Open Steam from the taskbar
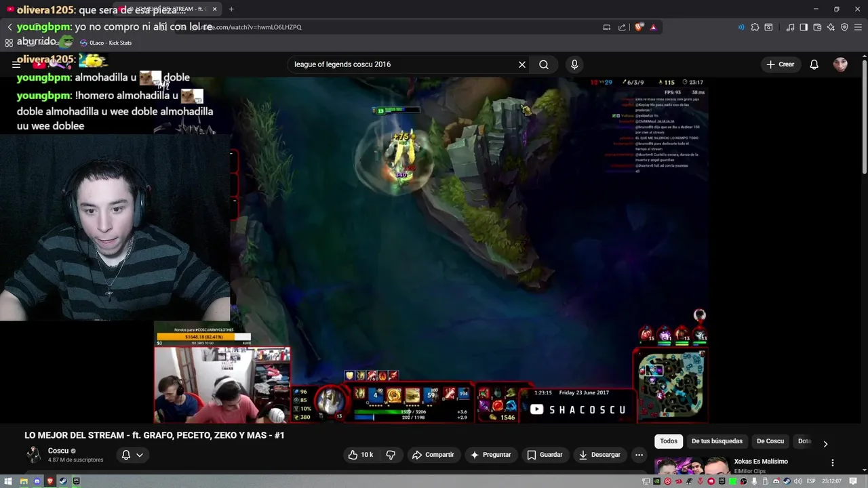The width and height of the screenshot is (868, 488). [x=63, y=481]
